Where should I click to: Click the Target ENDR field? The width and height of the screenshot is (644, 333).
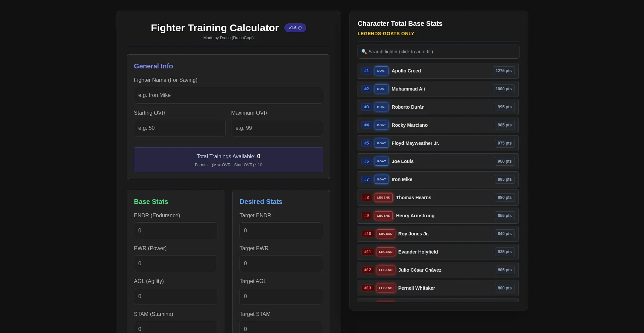tap(281, 231)
